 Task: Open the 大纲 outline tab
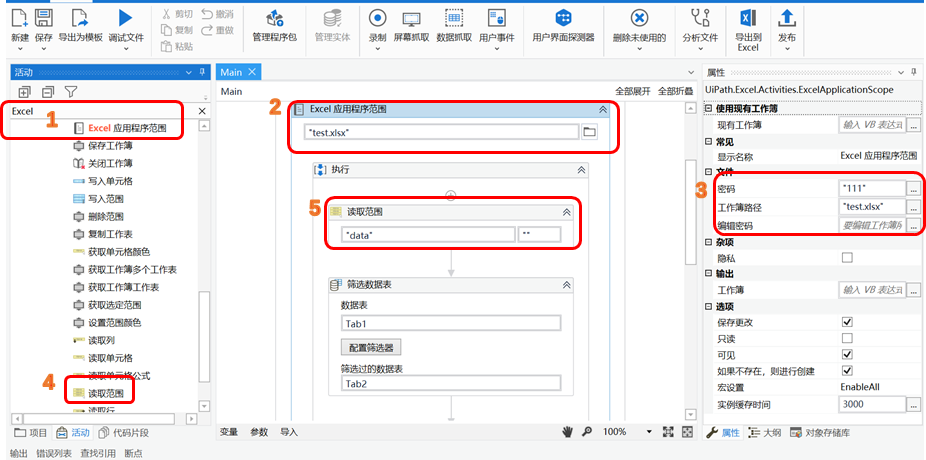765,432
